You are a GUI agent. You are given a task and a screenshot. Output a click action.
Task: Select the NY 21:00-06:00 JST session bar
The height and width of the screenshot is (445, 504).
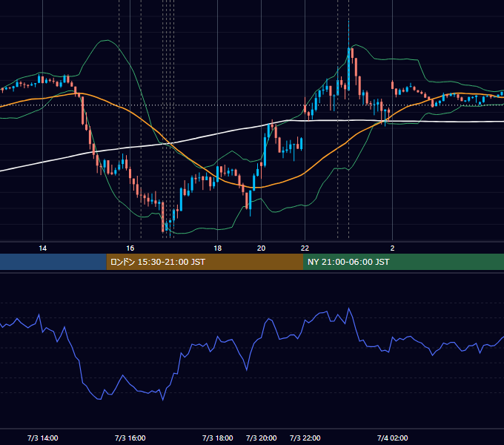point(403,262)
